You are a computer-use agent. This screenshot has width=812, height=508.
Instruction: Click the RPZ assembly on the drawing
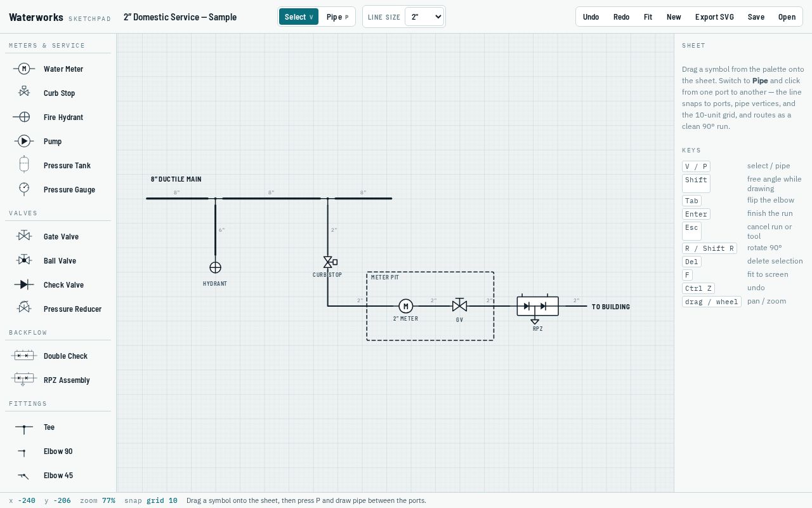click(x=537, y=308)
